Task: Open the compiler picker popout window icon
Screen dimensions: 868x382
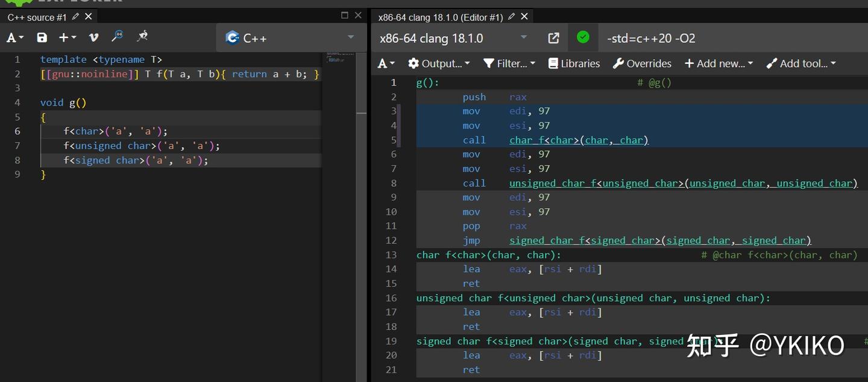Action: 553,38
